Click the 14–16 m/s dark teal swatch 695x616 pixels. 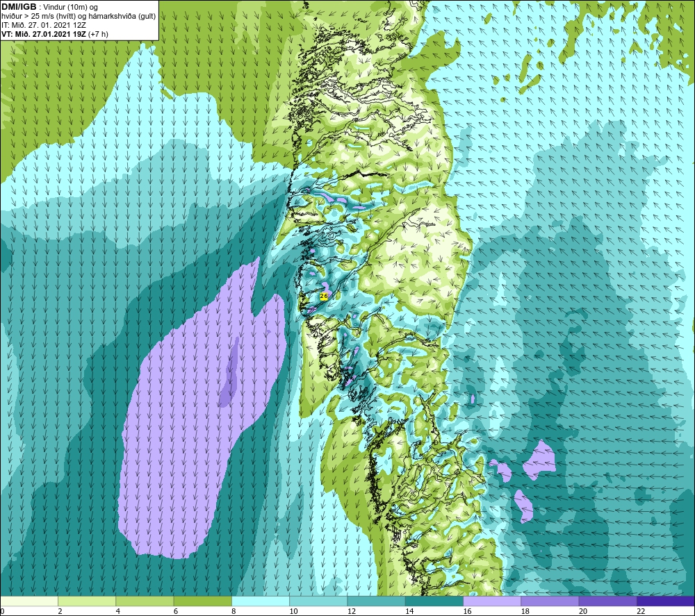[434, 601]
